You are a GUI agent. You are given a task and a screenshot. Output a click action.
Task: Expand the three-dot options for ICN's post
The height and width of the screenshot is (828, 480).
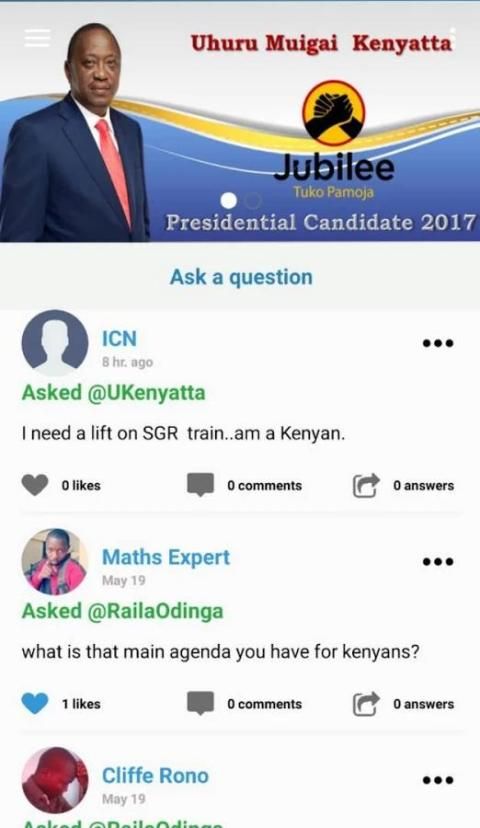click(438, 343)
